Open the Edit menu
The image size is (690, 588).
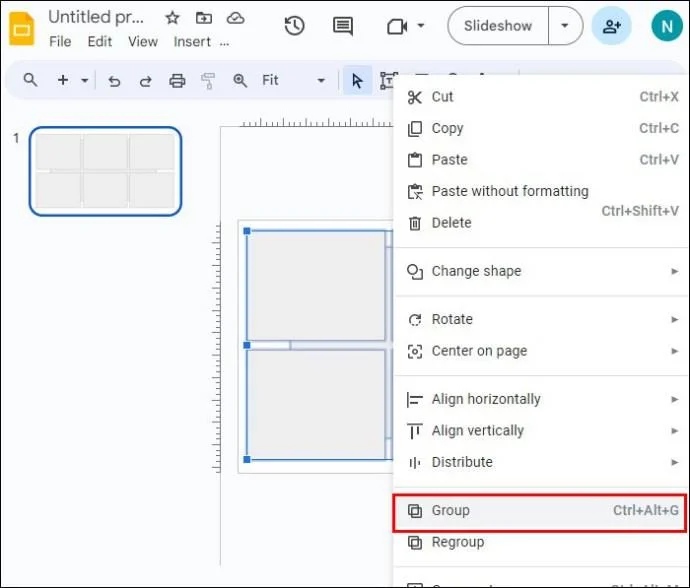pos(100,42)
